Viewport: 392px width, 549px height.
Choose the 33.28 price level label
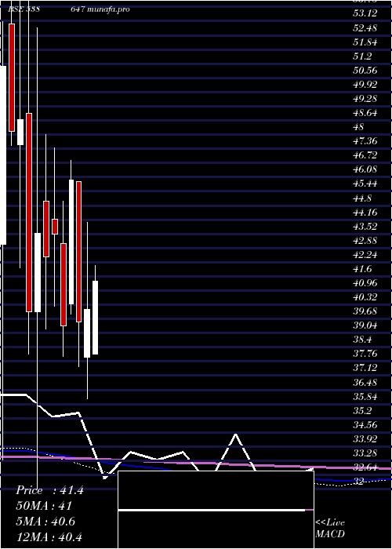pos(365,453)
